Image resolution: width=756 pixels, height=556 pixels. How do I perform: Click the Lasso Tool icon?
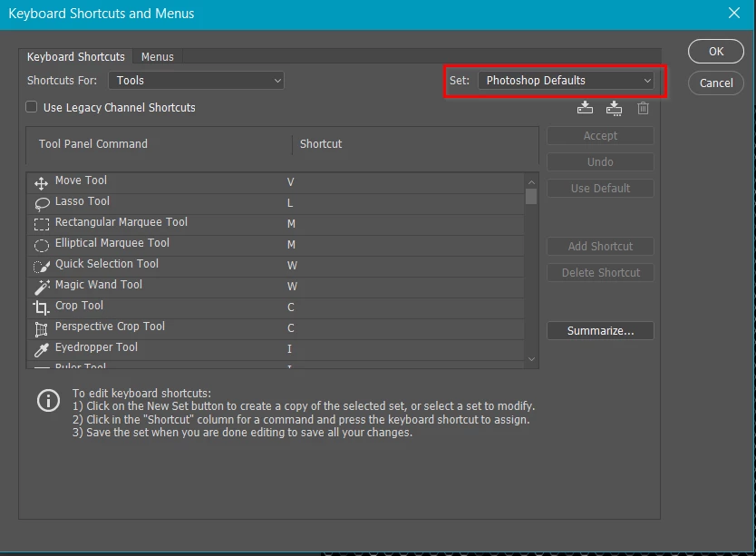pos(42,204)
